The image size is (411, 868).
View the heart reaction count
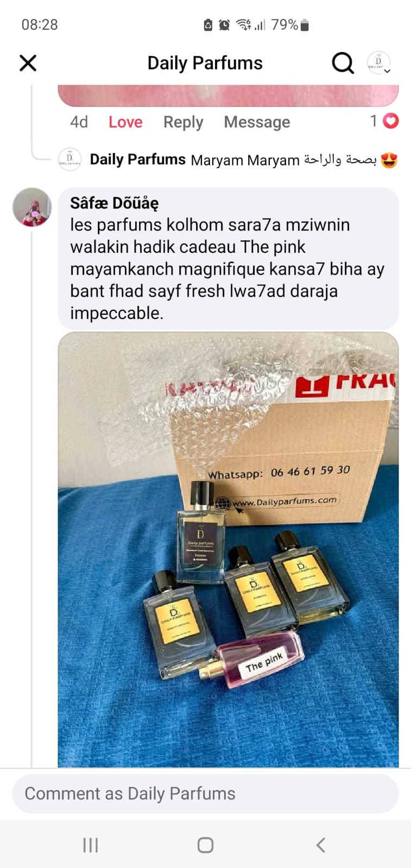click(x=384, y=121)
